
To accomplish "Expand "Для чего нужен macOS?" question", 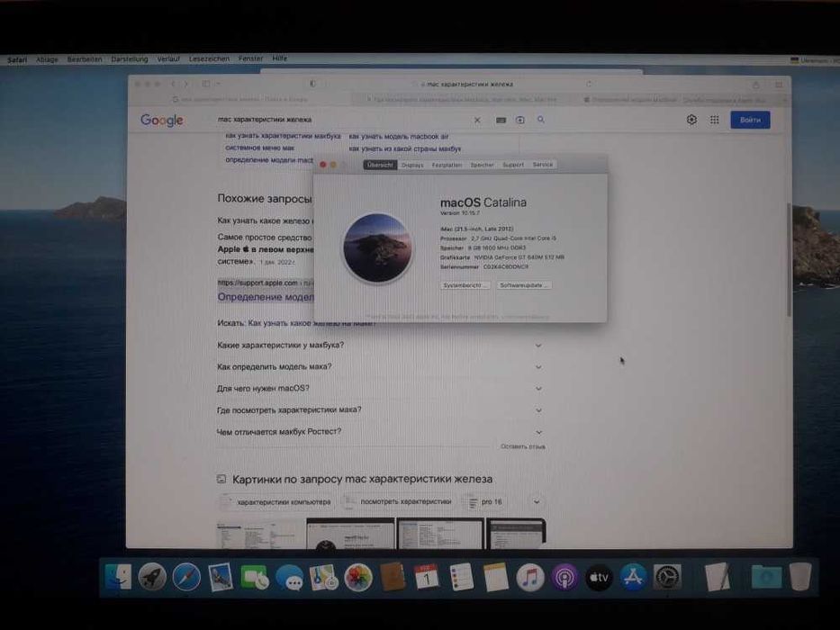I will pos(380,389).
